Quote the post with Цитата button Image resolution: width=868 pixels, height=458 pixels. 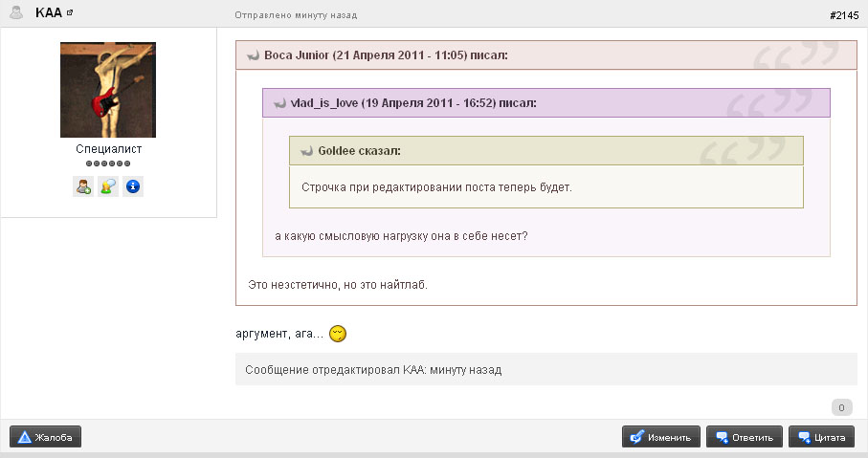821,437
